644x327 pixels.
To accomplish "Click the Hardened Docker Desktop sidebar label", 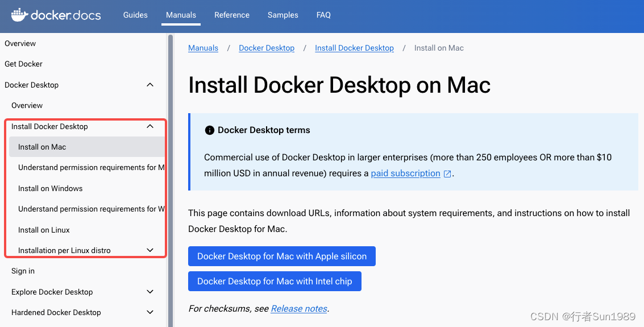I will (56, 313).
